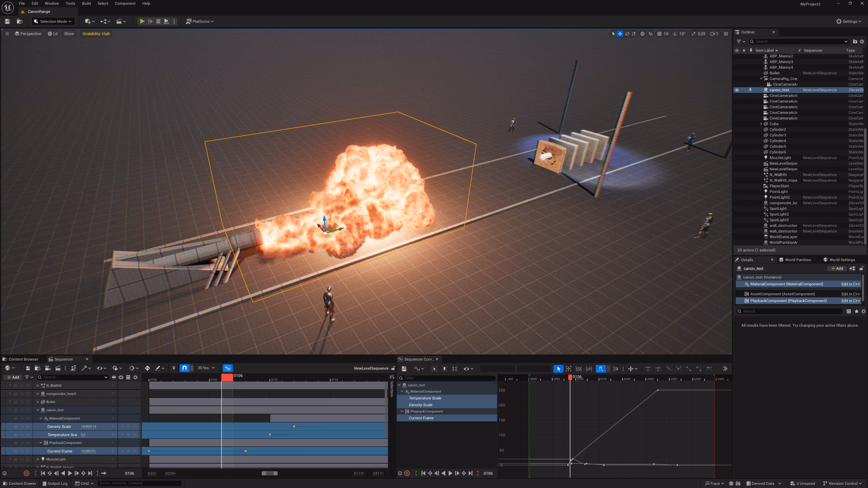Click the Sequencer render movie clapper icon

coord(58,368)
